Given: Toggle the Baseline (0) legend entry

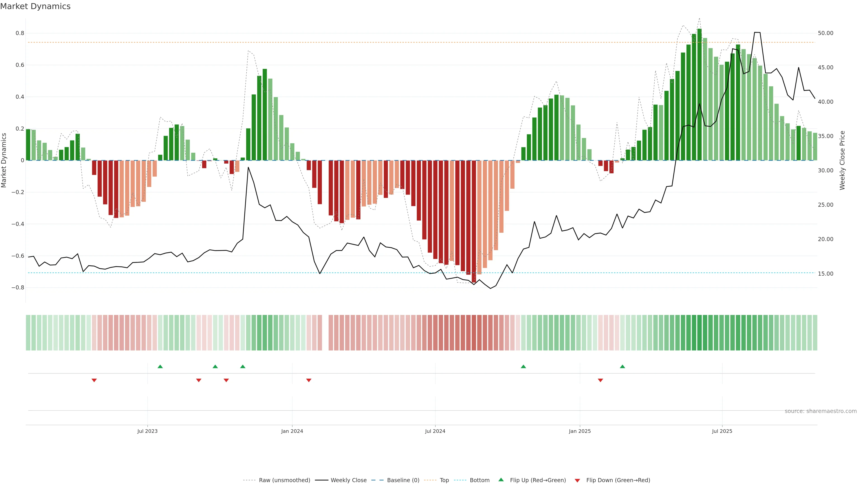Looking at the screenshot, I should (403, 480).
